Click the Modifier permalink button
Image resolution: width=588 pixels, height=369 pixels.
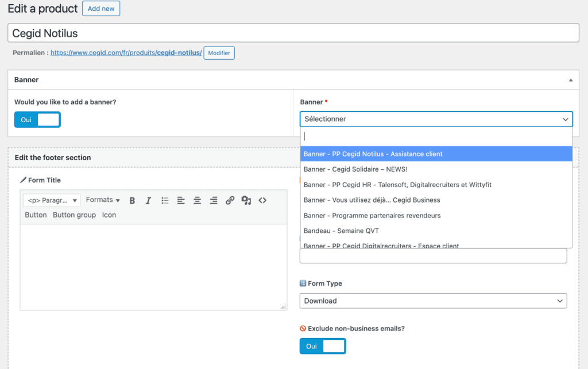coord(219,53)
